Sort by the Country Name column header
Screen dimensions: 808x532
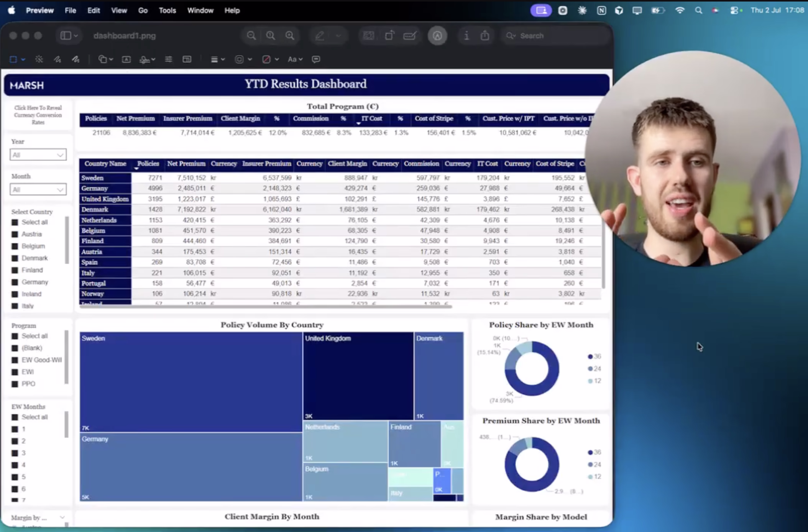tap(105, 164)
